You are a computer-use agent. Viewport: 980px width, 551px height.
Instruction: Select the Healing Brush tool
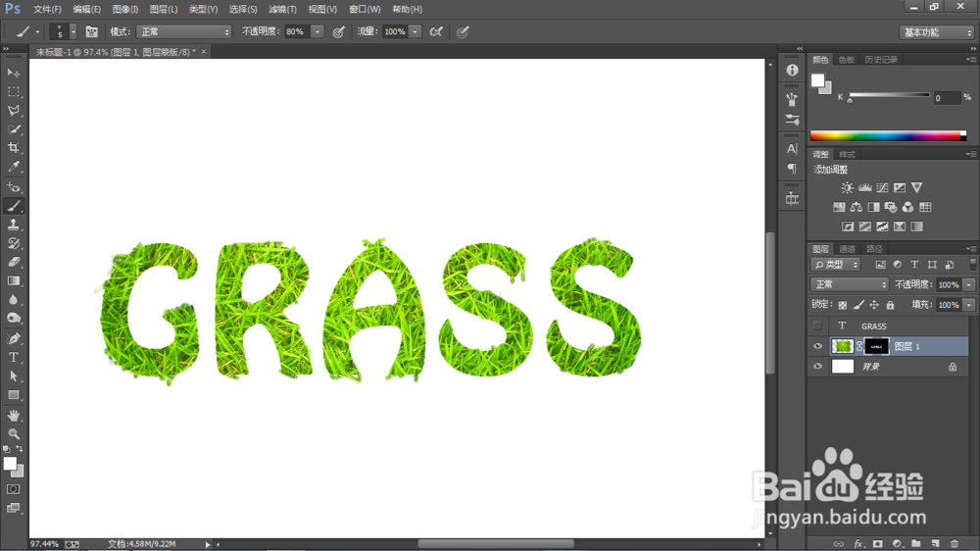coord(13,187)
